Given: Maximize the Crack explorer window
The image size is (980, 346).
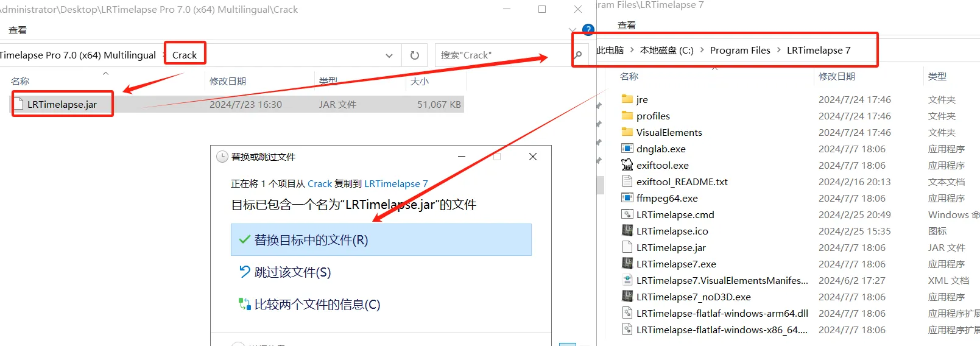Looking at the screenshot, I should (542, 9).
